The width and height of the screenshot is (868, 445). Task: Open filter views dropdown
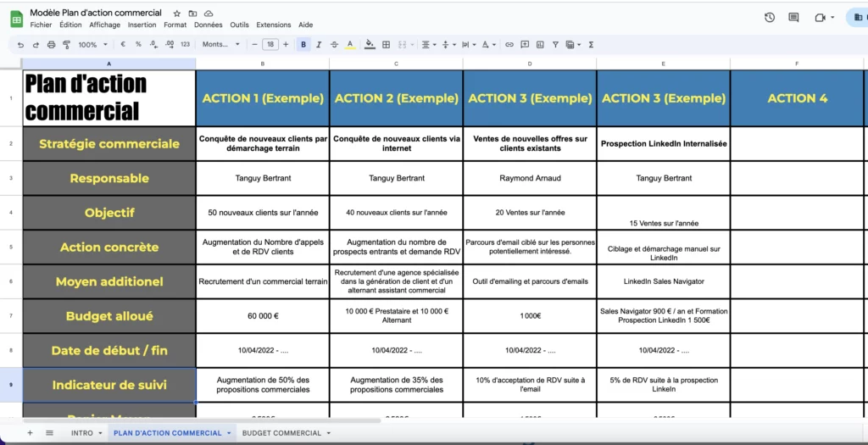(573, 45)
